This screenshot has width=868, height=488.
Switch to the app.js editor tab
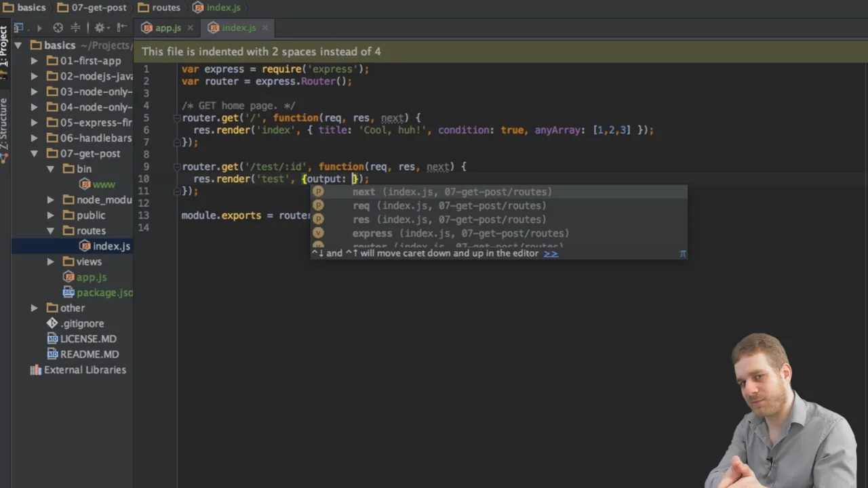167,28
